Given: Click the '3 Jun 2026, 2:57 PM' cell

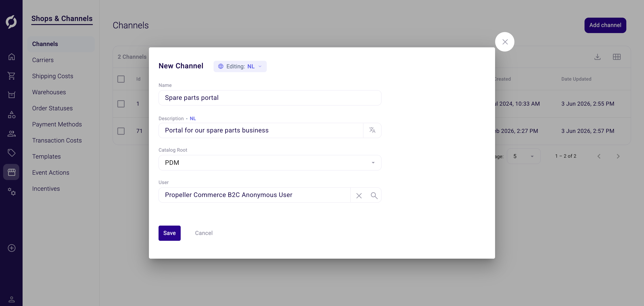Looking at the screenshot, I should 588,131.
